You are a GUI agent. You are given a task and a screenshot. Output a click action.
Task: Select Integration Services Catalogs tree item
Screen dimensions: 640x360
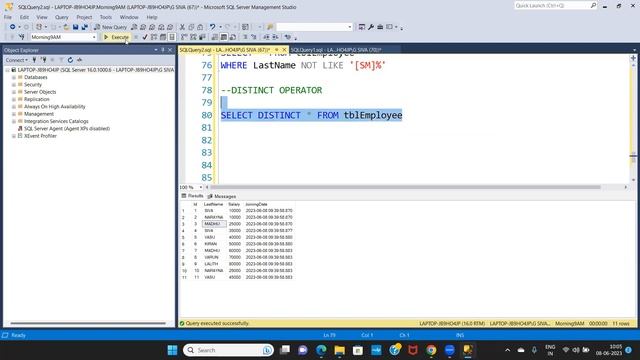(x=56, y=121)
